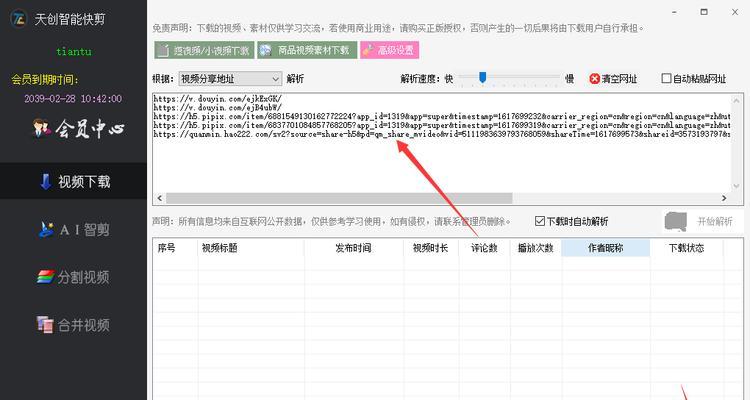Sort by the 视频标题 column header
The height and width of the screenshot is (400, 750).
(x=251, y=248)
